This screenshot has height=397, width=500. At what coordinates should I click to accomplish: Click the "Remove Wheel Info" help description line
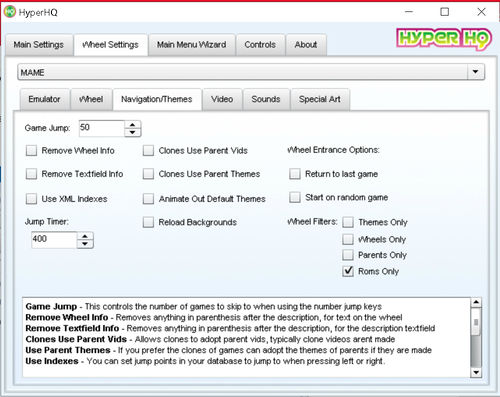[214, 317]
